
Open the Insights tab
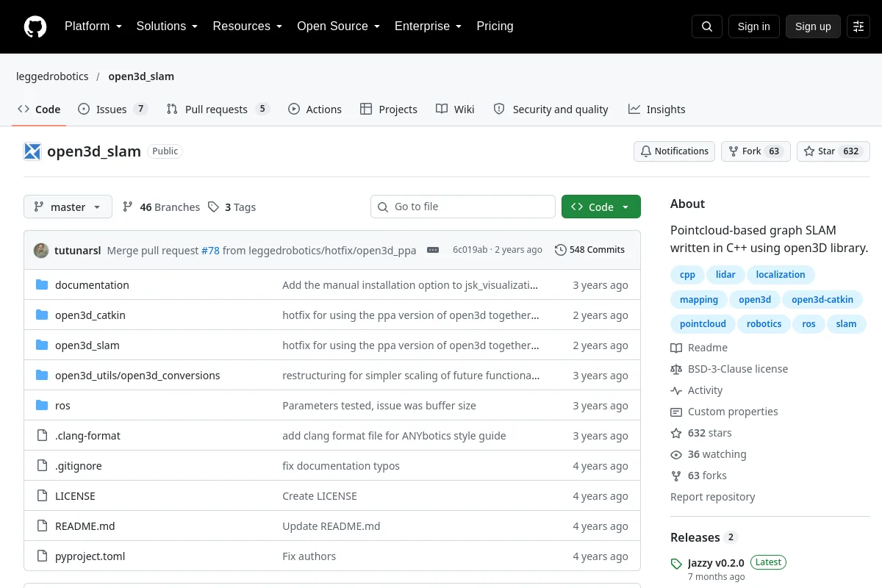[656, 110]
